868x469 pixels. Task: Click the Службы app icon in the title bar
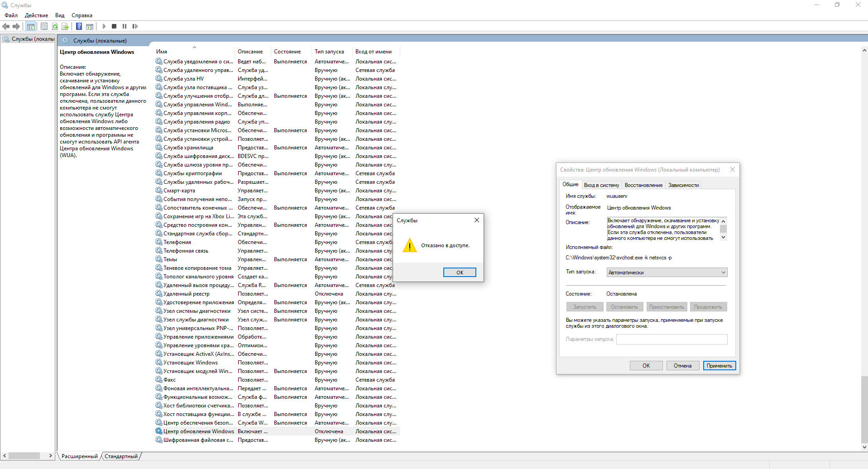click(x=5, y=5)
